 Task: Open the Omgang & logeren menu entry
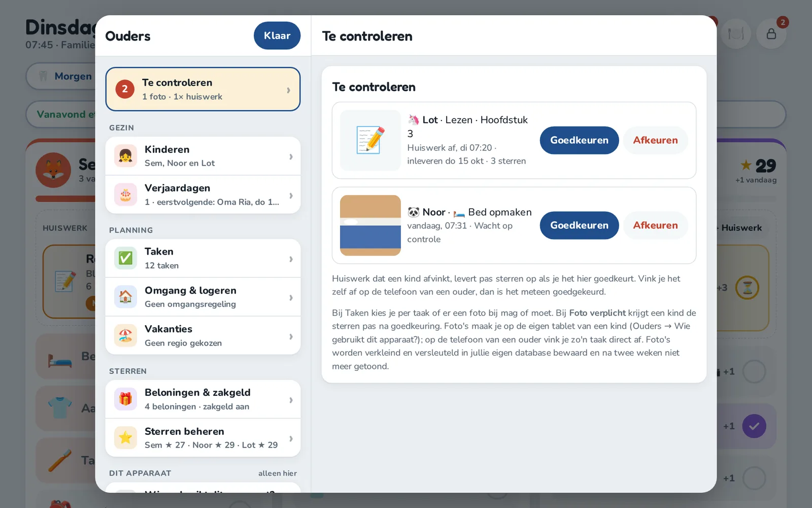203,297
